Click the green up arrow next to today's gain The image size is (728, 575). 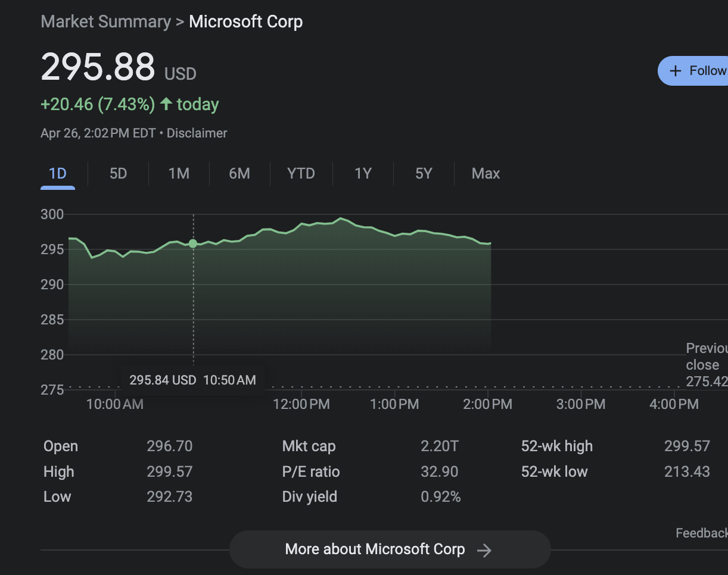[167, 103]
